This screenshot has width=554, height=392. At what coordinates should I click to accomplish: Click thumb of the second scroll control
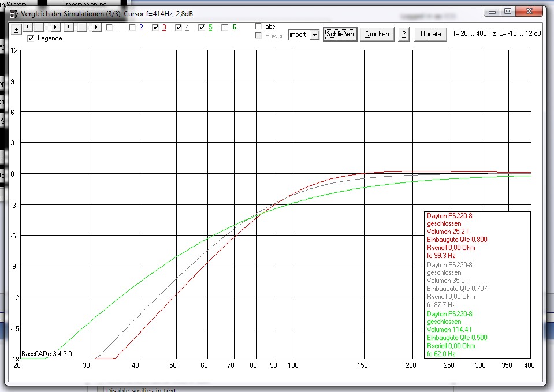pos(83,27)
